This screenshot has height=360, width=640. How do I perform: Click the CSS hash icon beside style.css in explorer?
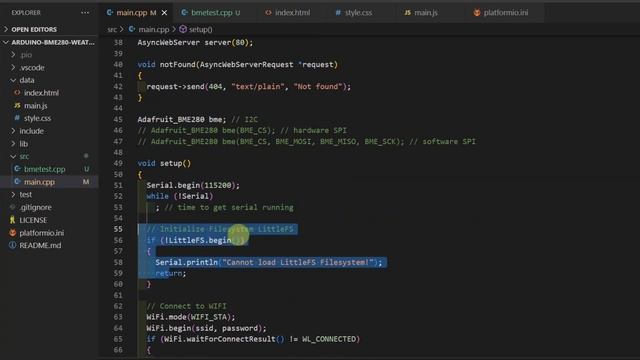[x=17, y=118]
